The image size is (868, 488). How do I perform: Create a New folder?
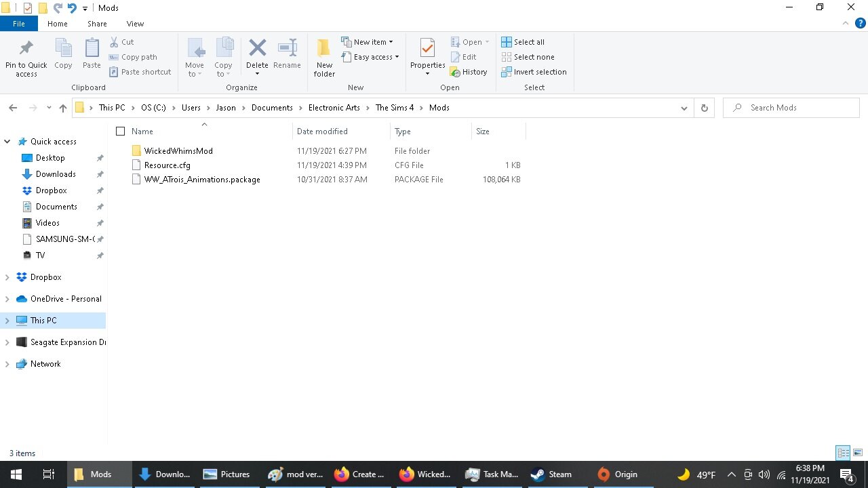coord(324,58)
